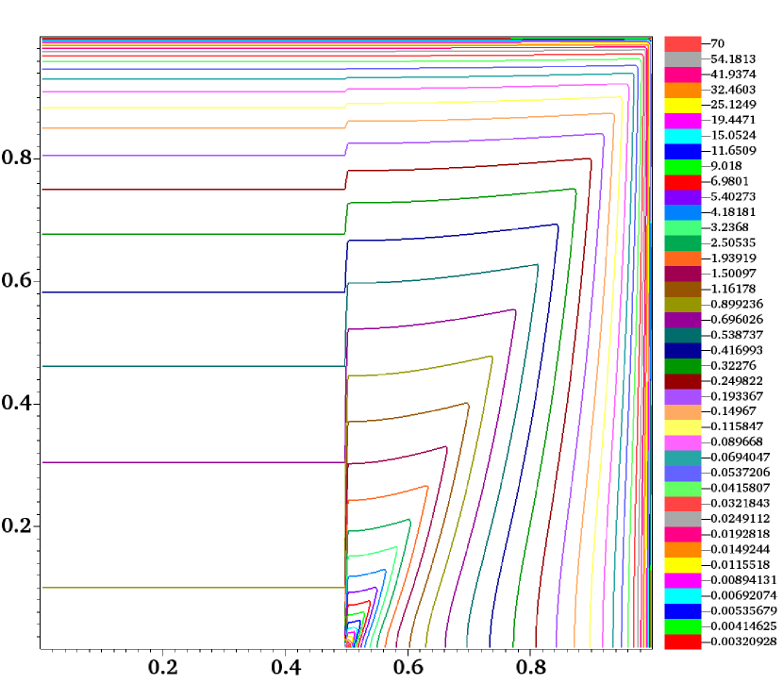783x700 pixels.
Task: Select the legend entry 0.00535679
Action: click(x=743, y=611)
